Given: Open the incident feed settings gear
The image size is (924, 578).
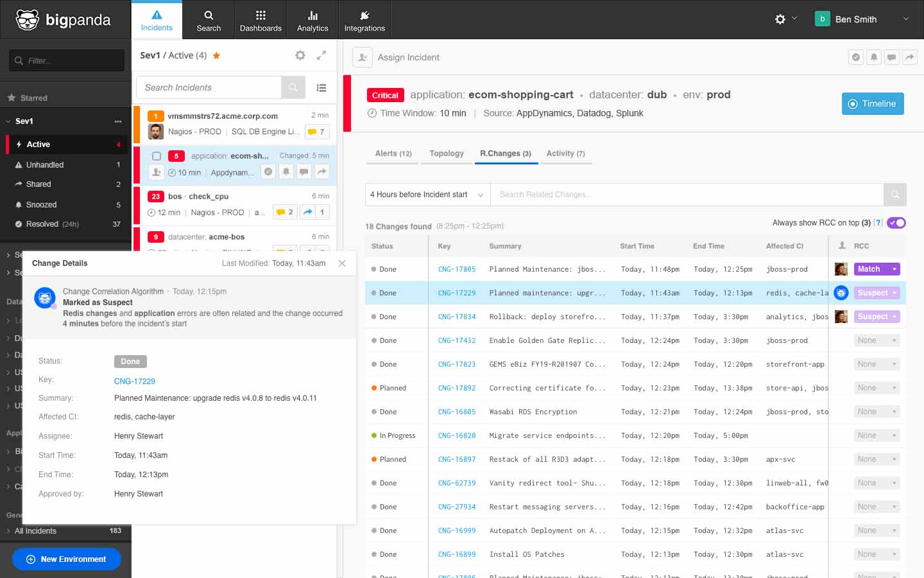Looking at the screenshot, I should click(300, 55).
